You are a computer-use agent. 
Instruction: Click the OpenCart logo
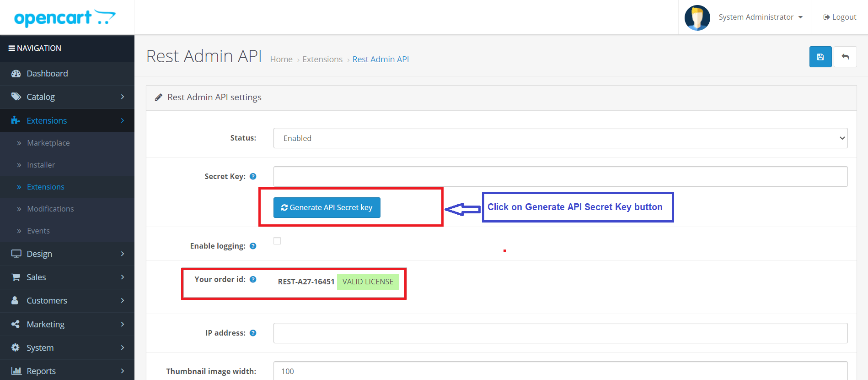[65, 18]
